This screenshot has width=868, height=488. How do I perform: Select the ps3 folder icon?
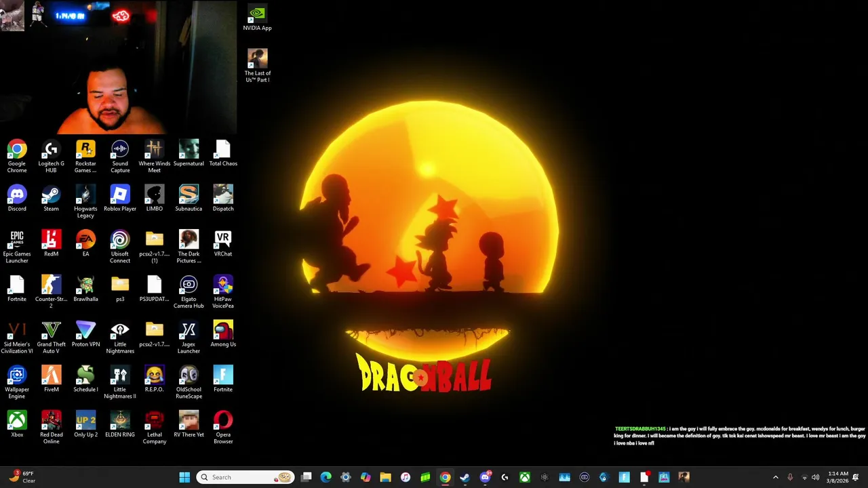pyautogui.click(x=120, y=289)
